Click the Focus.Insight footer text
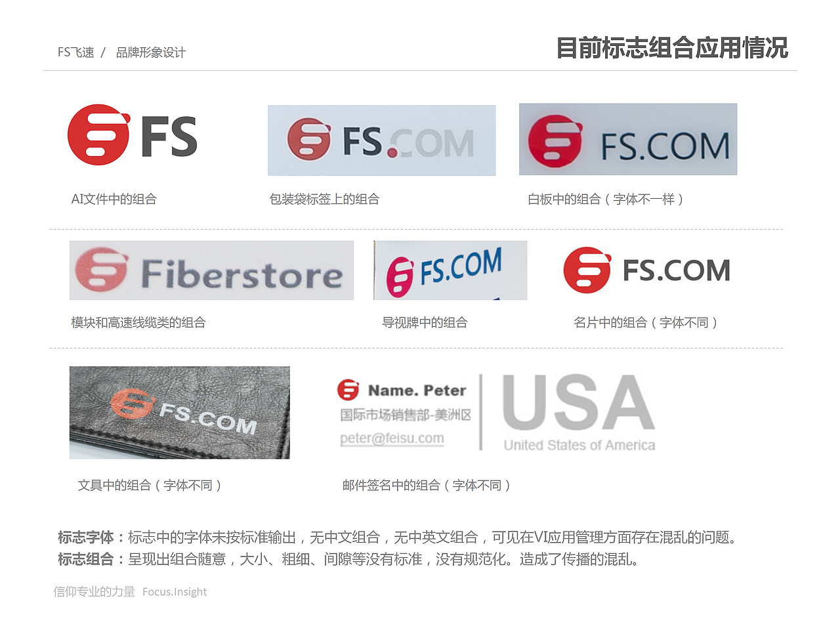840x630 pixels. (x=175, y=592)
